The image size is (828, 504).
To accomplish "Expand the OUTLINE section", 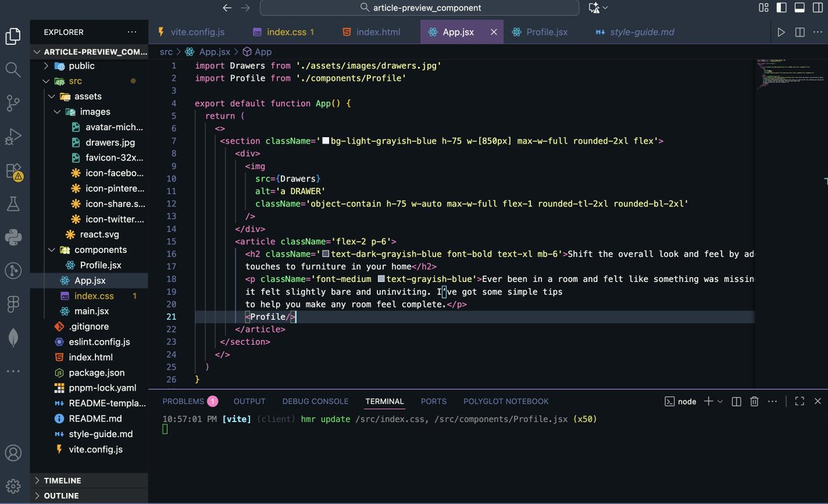I will point(88,496).
